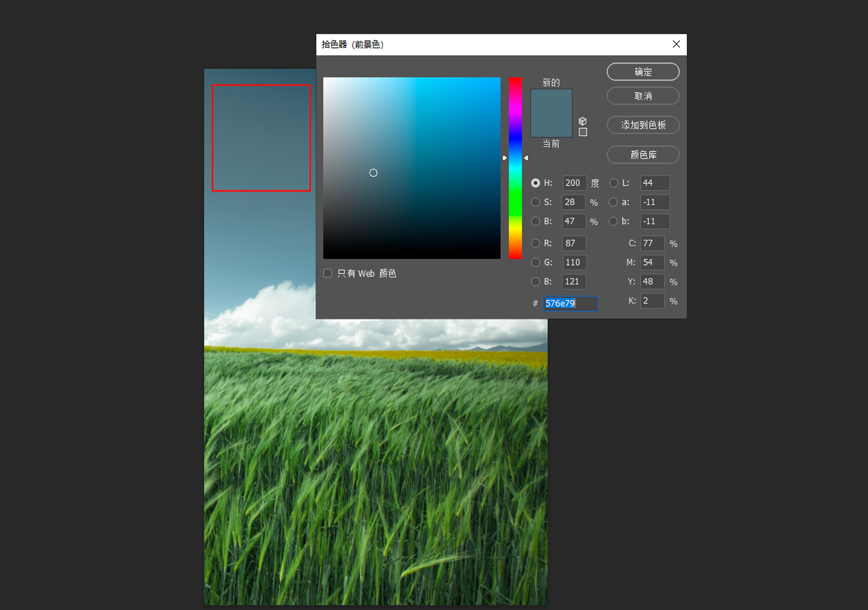
Task: Click the non-web-safe color warning icon
Action: click(x=583, y=132)
